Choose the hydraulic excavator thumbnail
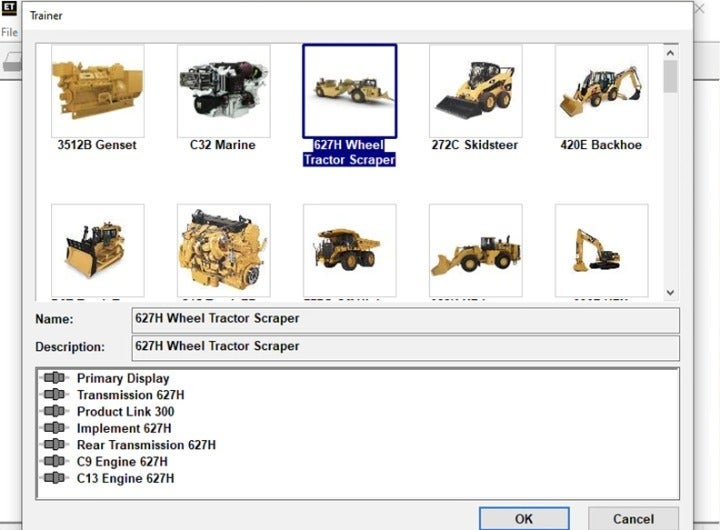This screenshot has height=530, width=720. point(602,251)
